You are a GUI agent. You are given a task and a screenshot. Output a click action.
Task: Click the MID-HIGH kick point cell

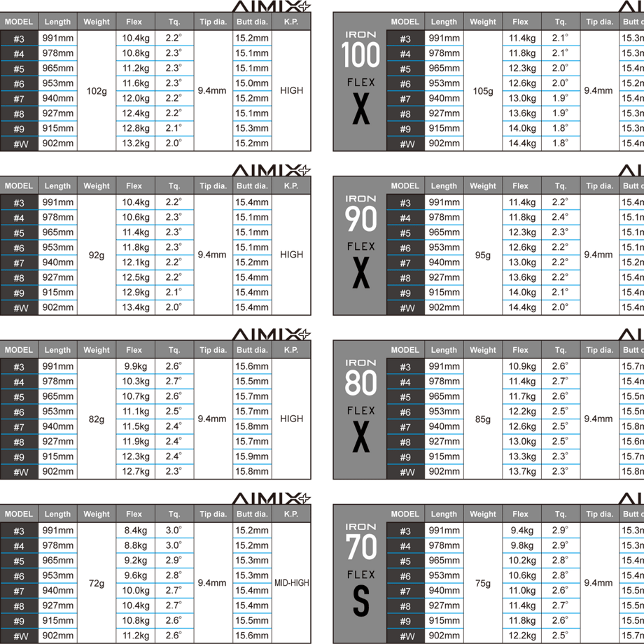[x=292, y=583]
